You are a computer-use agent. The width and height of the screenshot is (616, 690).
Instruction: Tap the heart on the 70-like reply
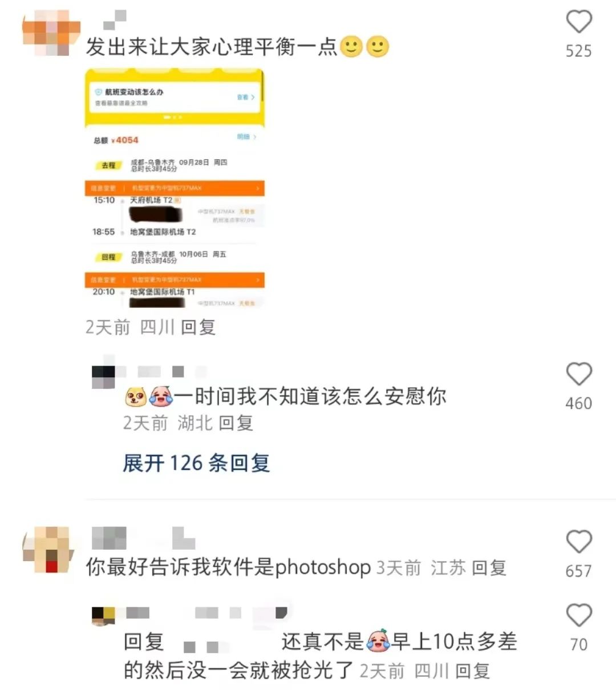coord(578,615)
